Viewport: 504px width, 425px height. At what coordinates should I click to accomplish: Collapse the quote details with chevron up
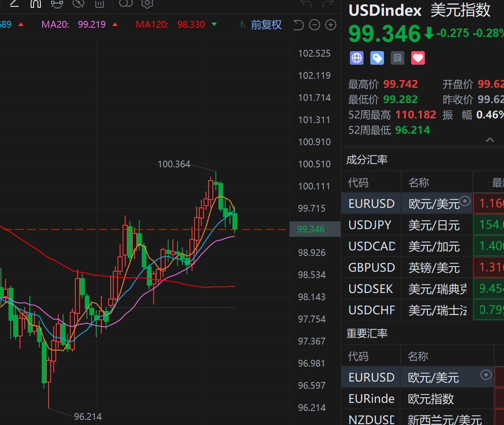(x=490, y=140)
